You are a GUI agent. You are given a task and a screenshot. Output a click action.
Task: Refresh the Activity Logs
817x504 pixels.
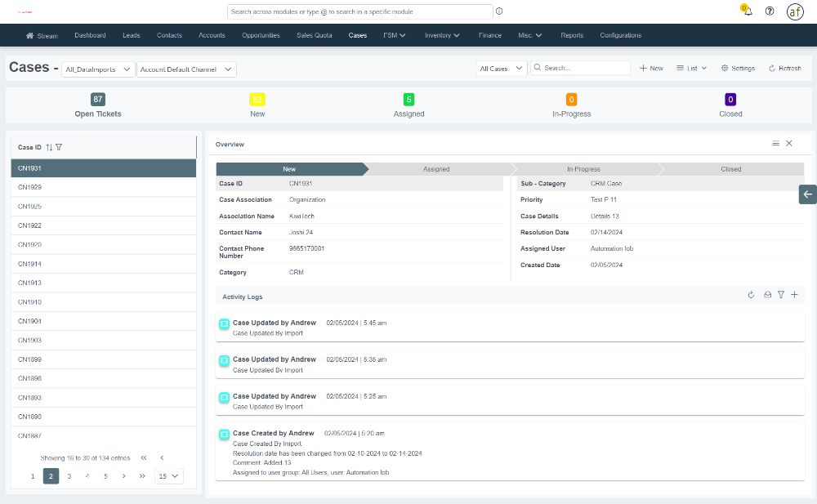click(x=751, y=295)
